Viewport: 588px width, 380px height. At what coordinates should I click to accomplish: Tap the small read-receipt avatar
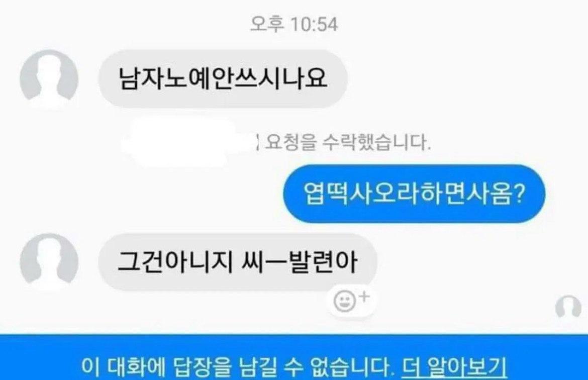click(568, 307)
